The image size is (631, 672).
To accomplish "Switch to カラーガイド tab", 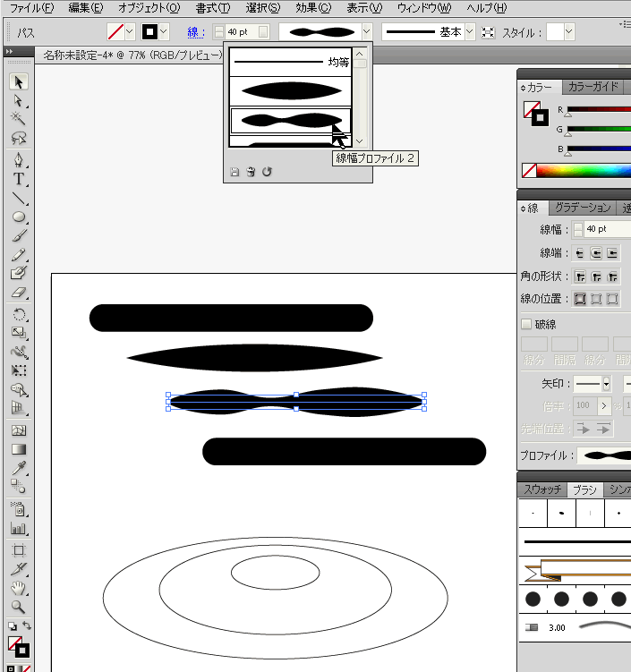I will tap(593, 87).
